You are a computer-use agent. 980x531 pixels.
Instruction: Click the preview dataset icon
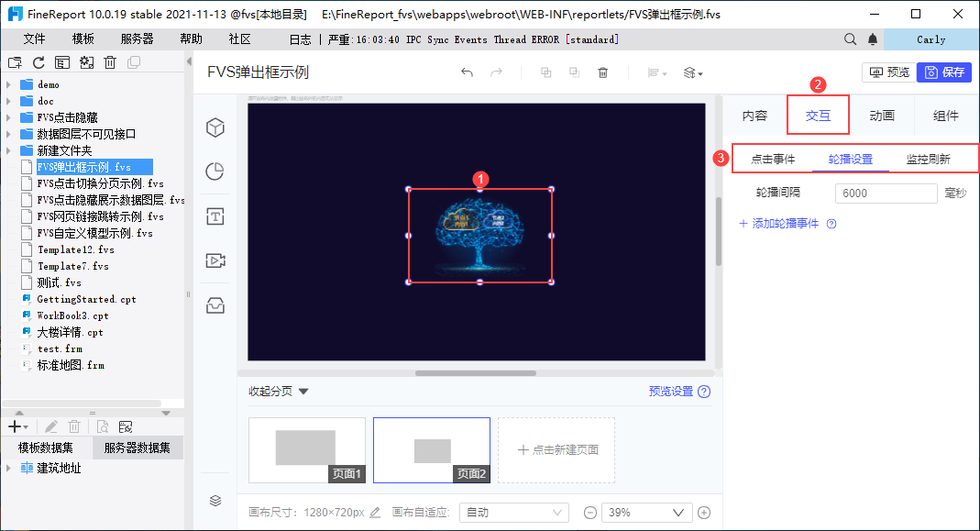(x=103, y=426)
